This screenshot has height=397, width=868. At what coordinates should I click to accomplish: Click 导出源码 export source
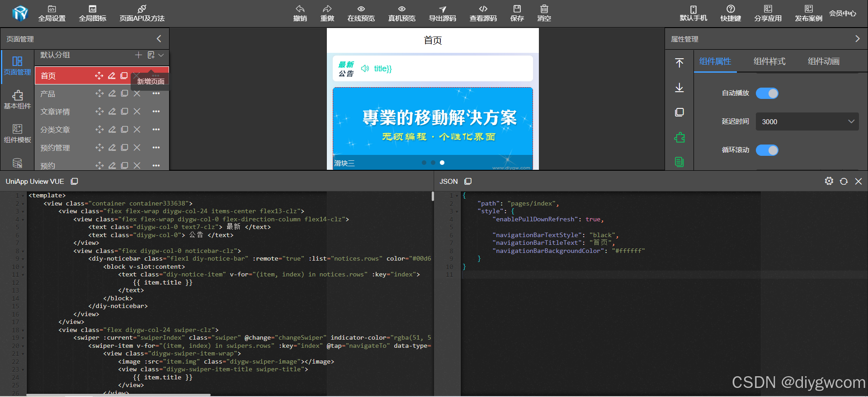pos(443,14)
